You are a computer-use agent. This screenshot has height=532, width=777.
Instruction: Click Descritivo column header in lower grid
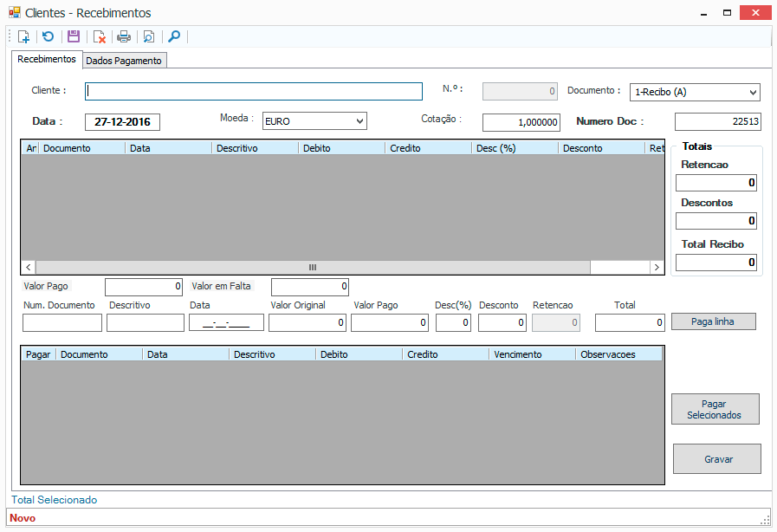(273, 354)
